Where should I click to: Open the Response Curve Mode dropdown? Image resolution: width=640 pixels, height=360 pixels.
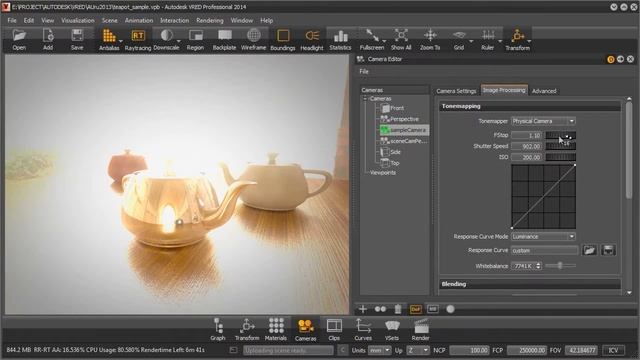pos(543,237)
